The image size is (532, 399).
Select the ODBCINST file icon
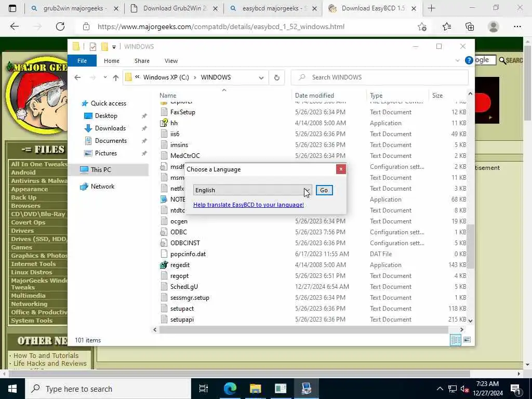164,243
